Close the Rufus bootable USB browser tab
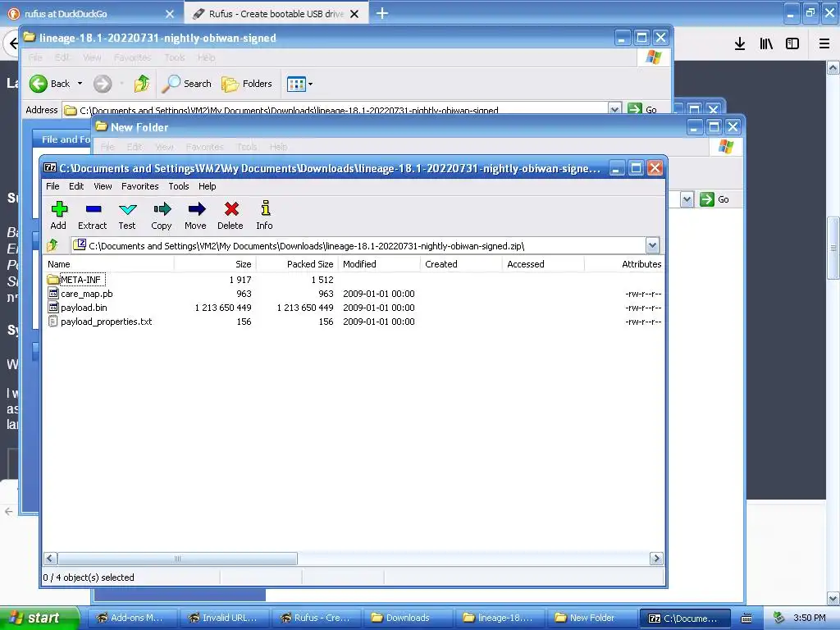 pyautogui.click(x=354, y=14)
